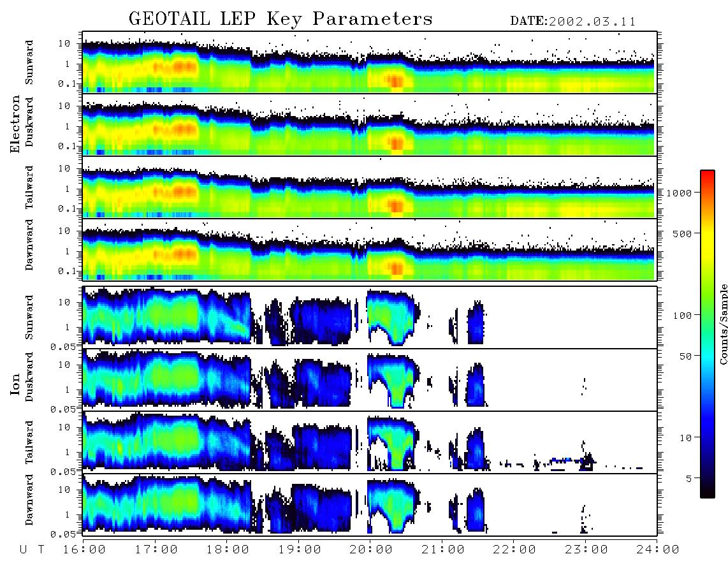The height and width of the screenshot is (561, 728).
Task: Click the Electron Duskward spectrogram panel
Action: 370,124
